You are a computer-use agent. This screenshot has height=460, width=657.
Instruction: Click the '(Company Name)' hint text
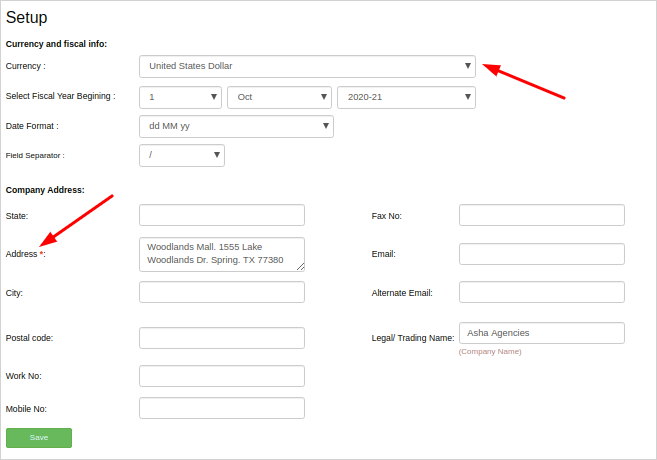pos(490,351)
